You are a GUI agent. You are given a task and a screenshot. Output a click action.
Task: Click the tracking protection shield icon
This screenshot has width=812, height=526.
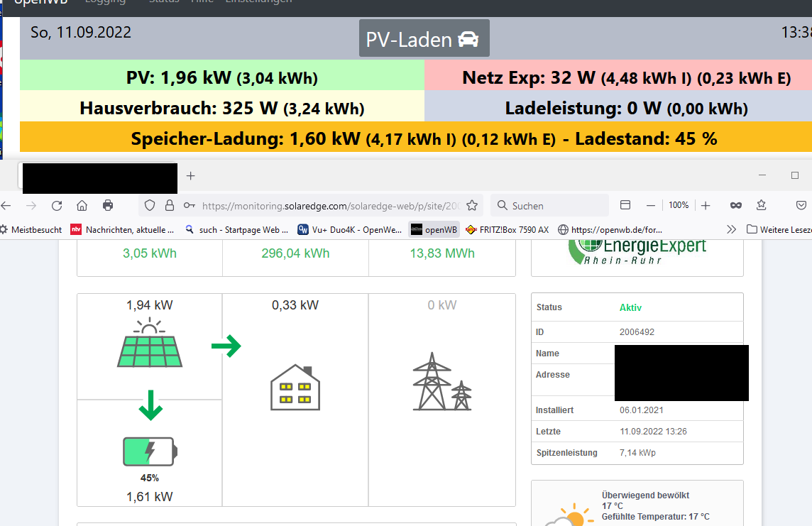coord(150,206)
